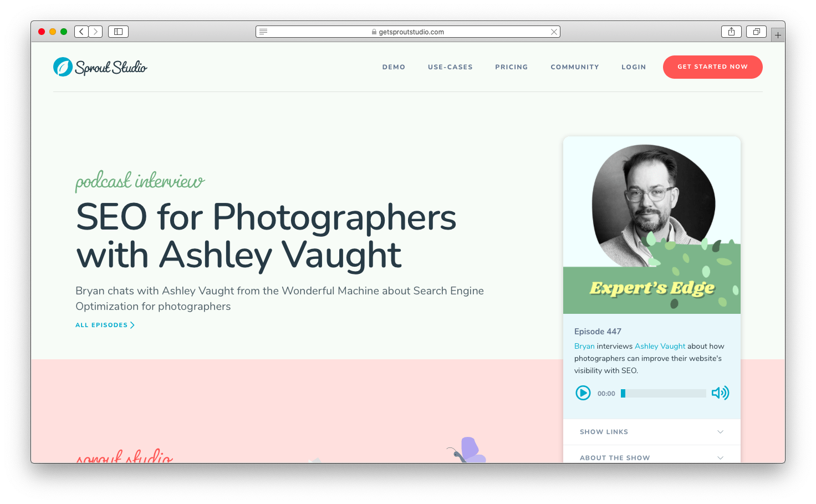The height and width of the screenshot is (504, 816).
Task: Toggle Safari's sidebar button
Action: [118, 32]
